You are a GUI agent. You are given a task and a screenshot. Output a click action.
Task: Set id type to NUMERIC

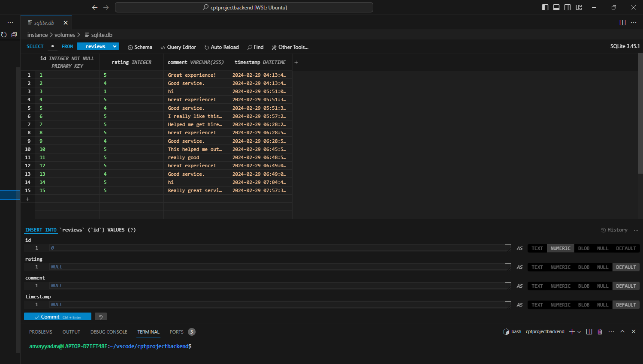coord(560,248)
